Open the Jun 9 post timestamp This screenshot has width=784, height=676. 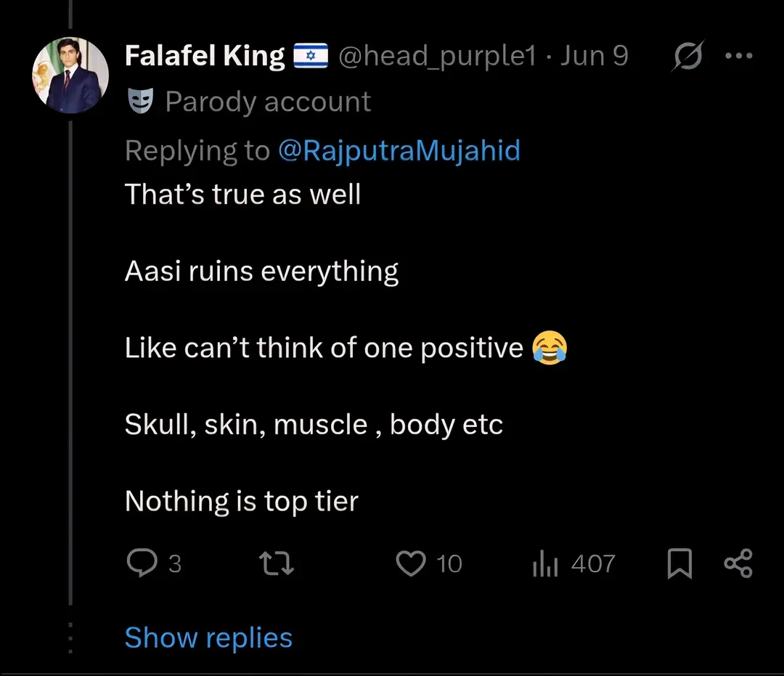pos(595,56)
